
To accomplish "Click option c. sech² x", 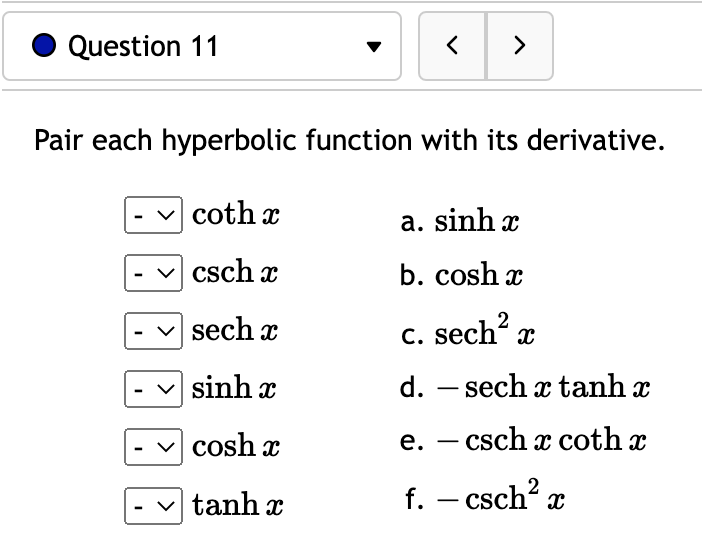I will [x=467, y=330].
